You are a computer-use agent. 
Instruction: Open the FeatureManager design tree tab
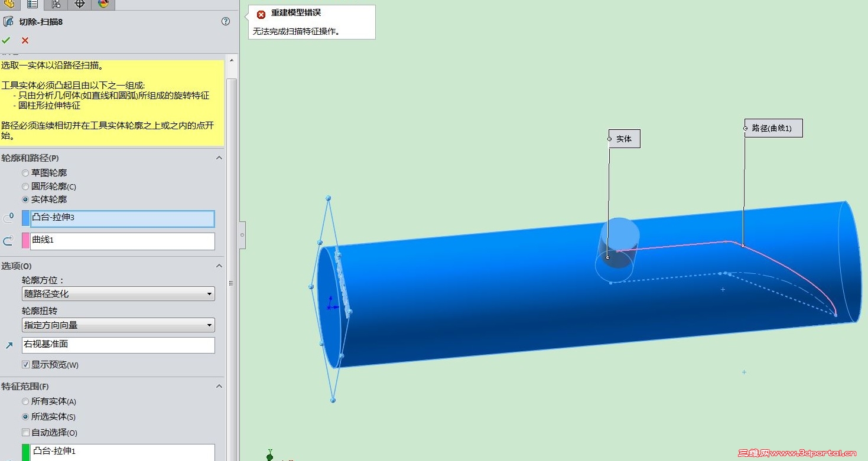[x=9, y=4]
